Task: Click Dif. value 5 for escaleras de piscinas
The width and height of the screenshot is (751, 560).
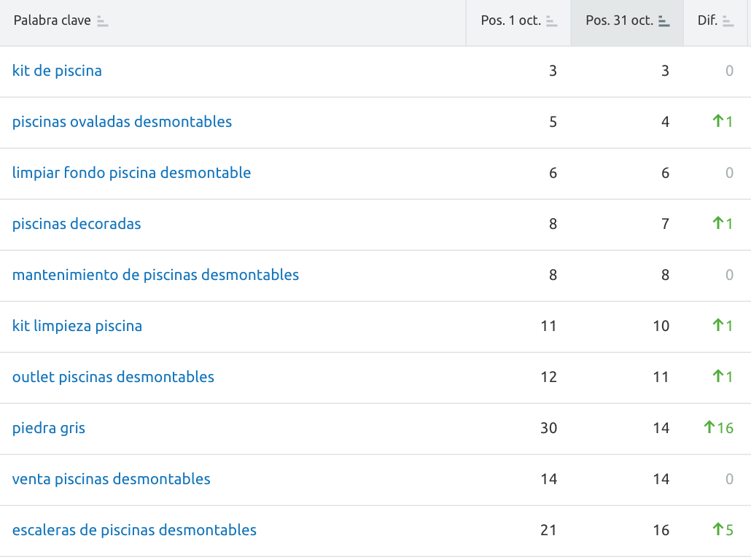Action: tap(723, 530)
